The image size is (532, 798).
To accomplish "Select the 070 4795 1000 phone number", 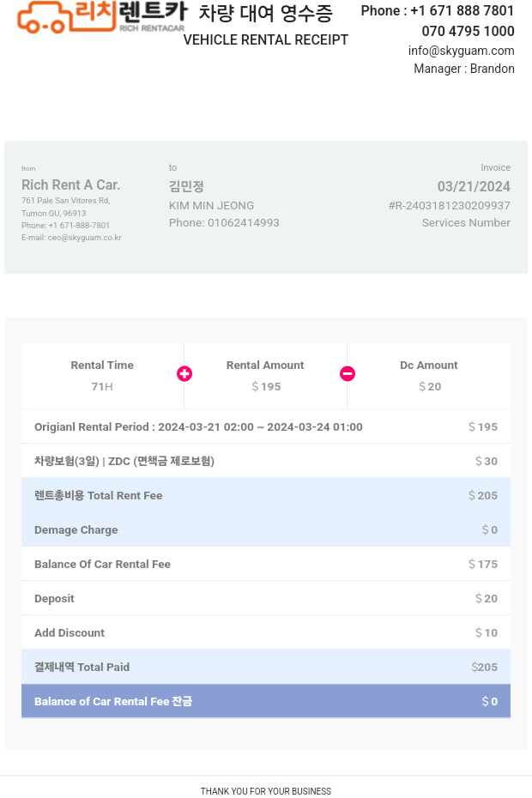I will [x=468, y=31].
